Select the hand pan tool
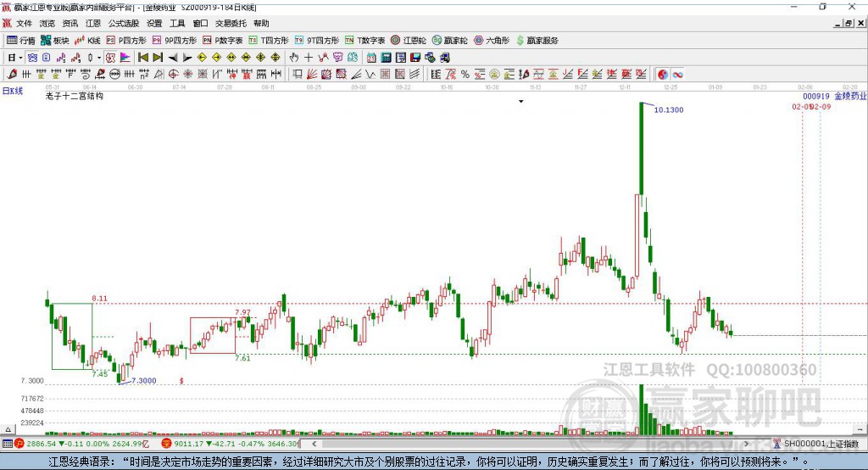This screenshot has width=868, height=470. [x=294, y=58]
